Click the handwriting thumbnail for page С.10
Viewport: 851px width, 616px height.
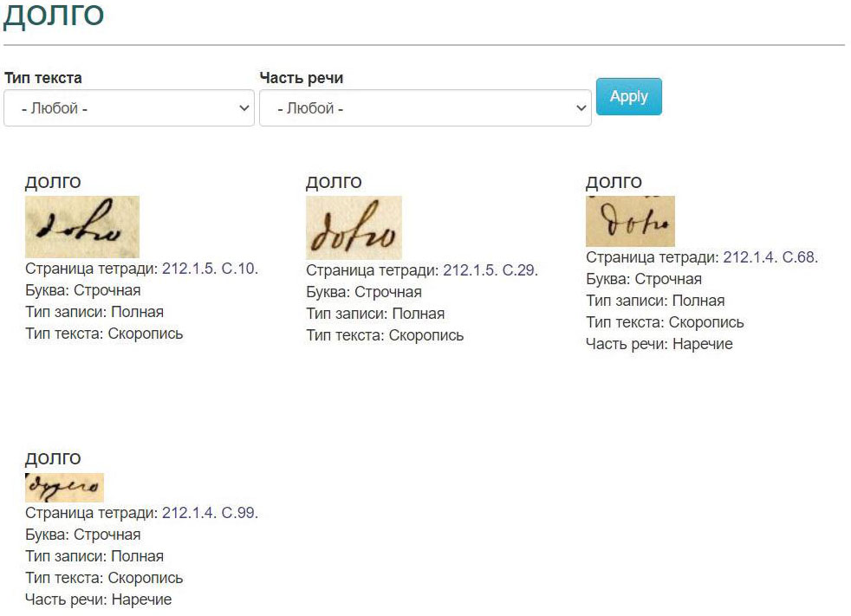coord(82,226)
